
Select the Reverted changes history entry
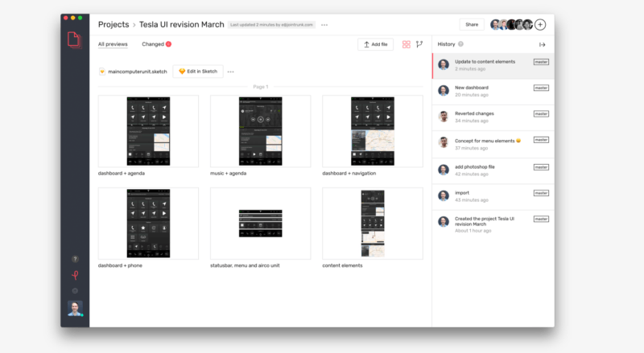493,117
